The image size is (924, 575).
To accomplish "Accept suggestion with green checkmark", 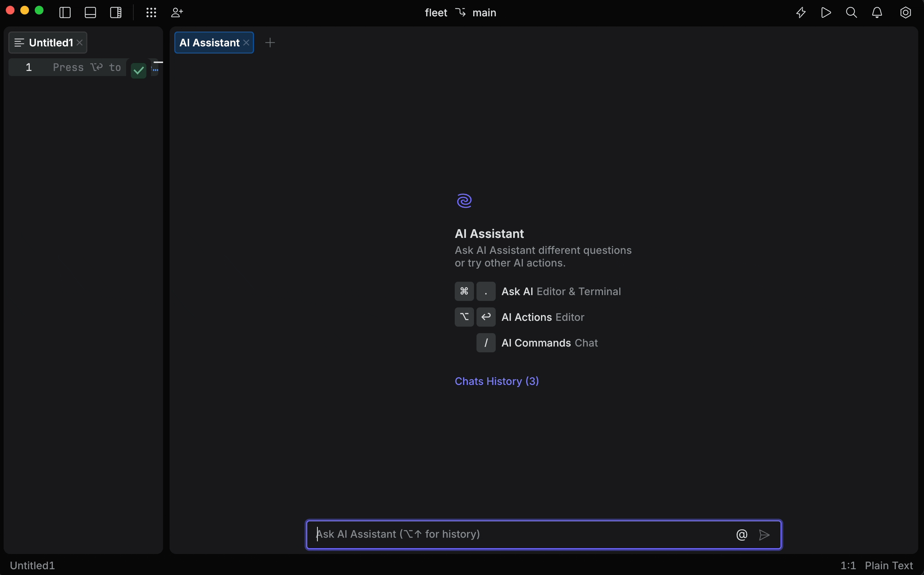I will click(138, 71).
